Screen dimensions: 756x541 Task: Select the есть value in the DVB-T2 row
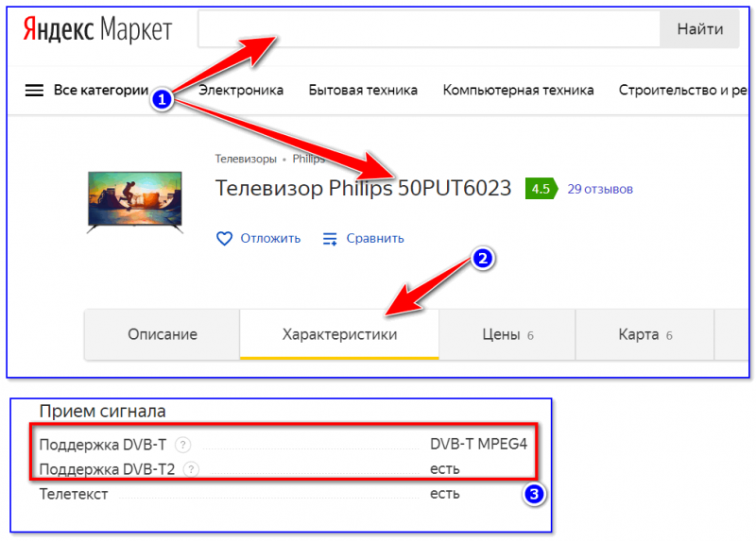tap(445, 469)
